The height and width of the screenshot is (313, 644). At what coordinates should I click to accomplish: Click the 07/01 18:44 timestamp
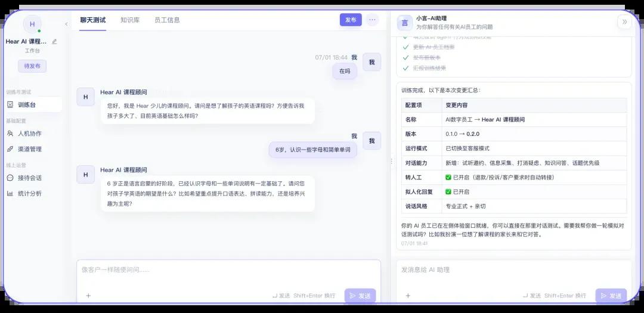tap(331, 57)
